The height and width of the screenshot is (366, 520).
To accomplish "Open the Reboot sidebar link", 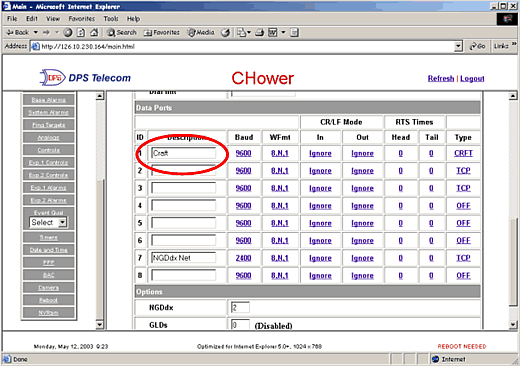I will (49, 300).
